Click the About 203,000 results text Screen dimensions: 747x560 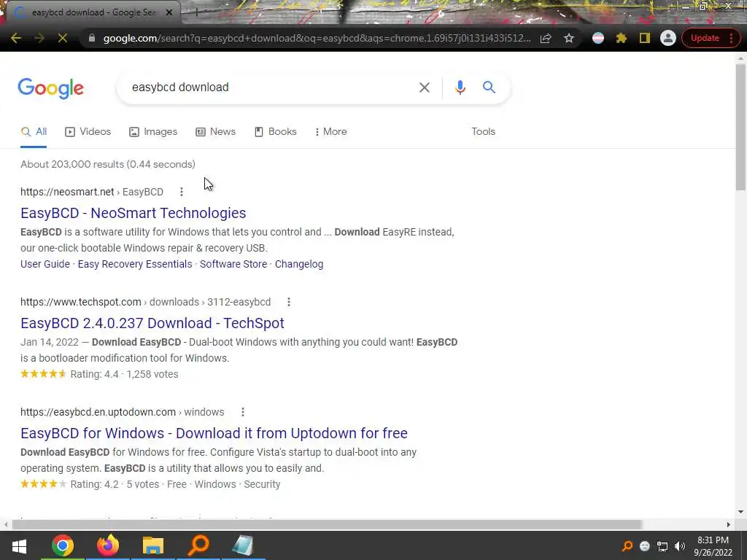click(108, 164)
